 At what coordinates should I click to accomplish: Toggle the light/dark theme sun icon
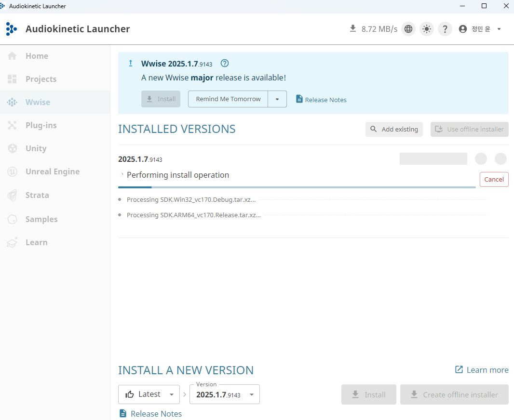pos(426,29)
